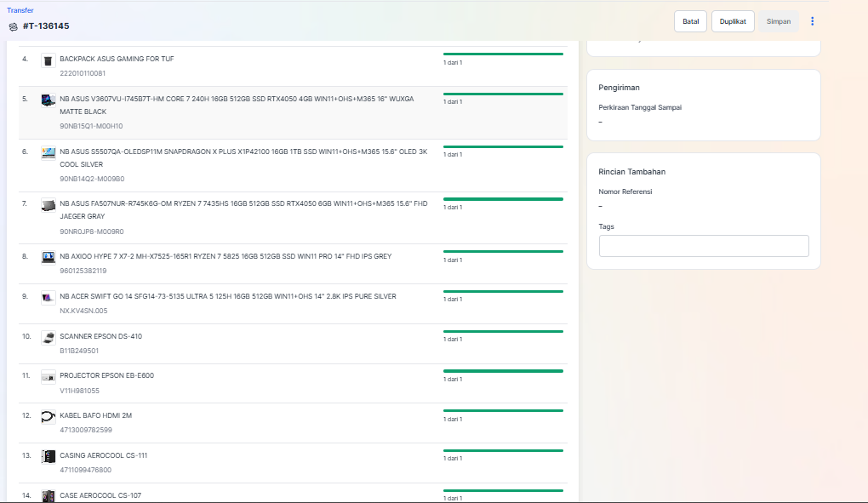The image size is (868, 503).
Task: Select the KABEL BAFO HDMI 2M name
Action: pyautogui.click(x=96, y=415)
